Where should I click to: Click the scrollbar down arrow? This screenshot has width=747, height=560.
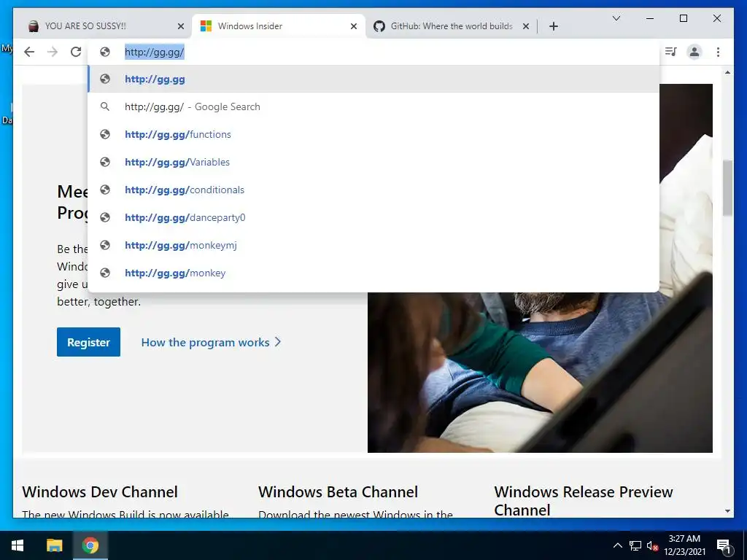pyautogui.click(x=727, y=511)
